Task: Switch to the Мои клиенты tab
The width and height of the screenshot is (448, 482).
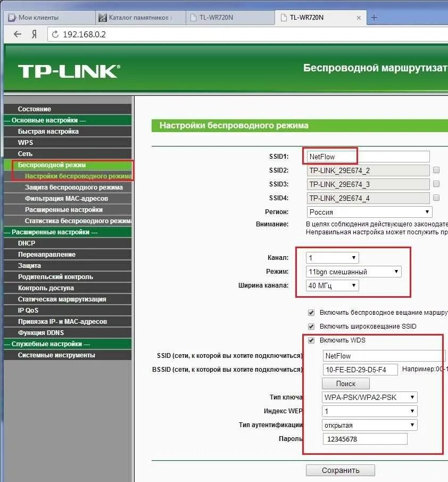Action: click(x=49, y=18)
